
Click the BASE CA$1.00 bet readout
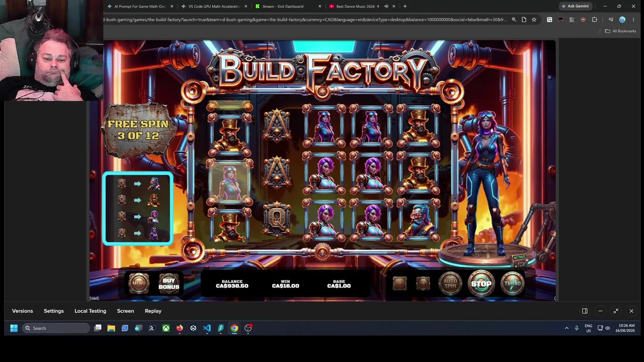339,284
